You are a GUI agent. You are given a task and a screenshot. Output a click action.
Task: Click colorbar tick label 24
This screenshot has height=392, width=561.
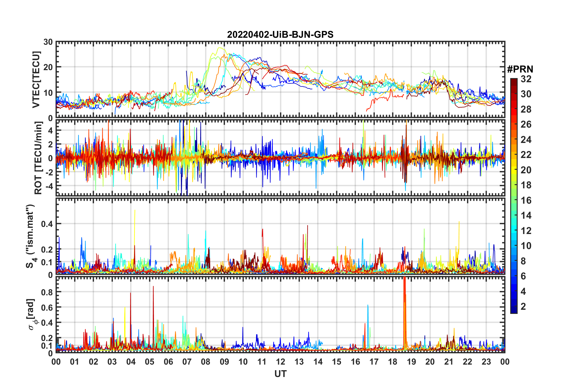[526, 140]
